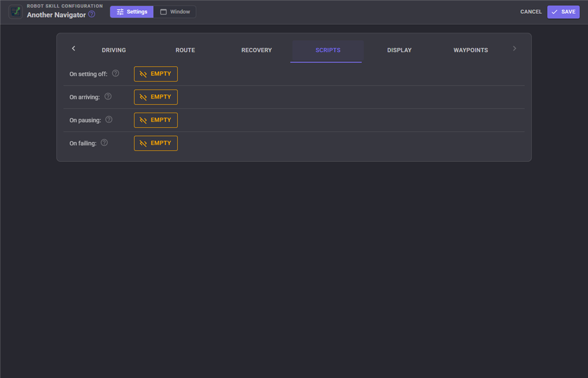
Task: Click help icon beside On failing
Action: point(105,142)
